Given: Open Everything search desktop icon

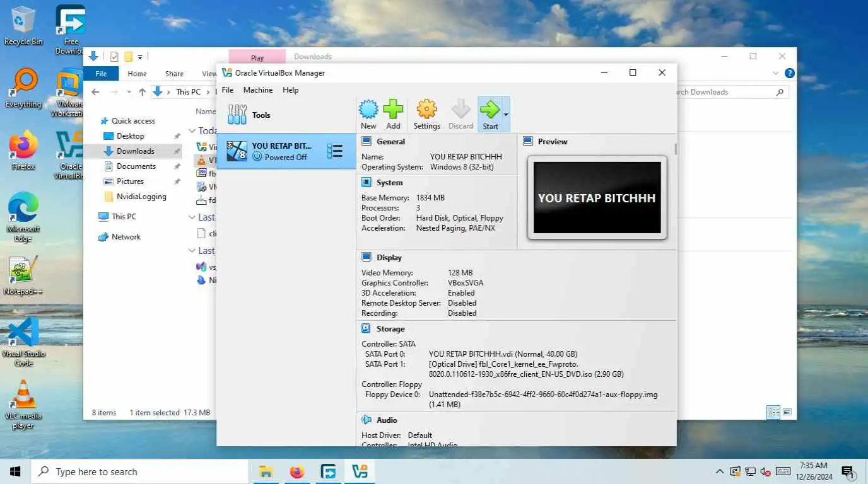Looking at the screenshot, I should [23, 88].
